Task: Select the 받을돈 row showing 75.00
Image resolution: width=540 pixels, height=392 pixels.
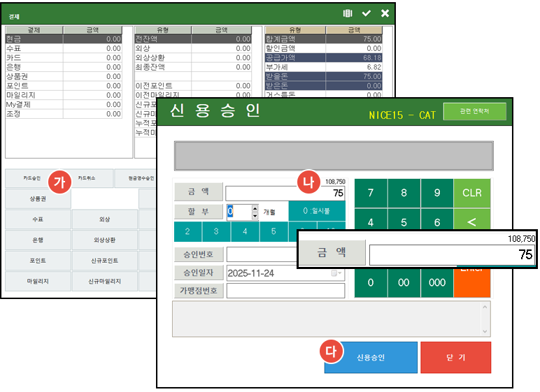Action: 323,76
